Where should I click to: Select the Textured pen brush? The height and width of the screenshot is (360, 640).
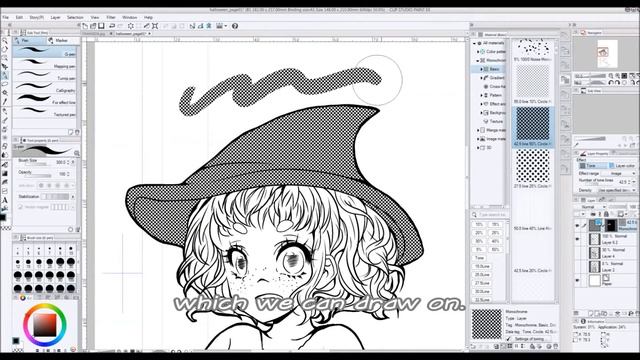coord(45,111)
